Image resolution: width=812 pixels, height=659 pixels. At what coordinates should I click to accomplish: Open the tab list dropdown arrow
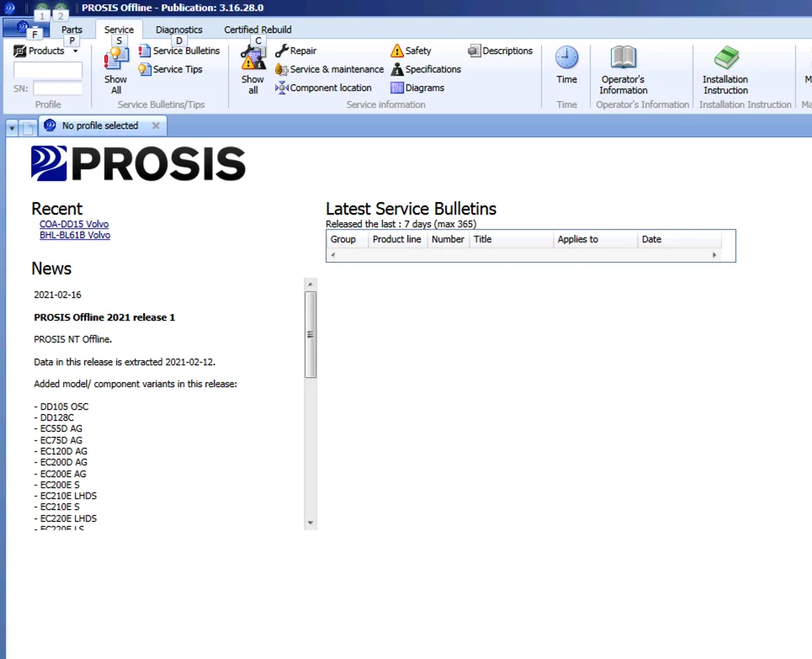(x=12, y=127)
